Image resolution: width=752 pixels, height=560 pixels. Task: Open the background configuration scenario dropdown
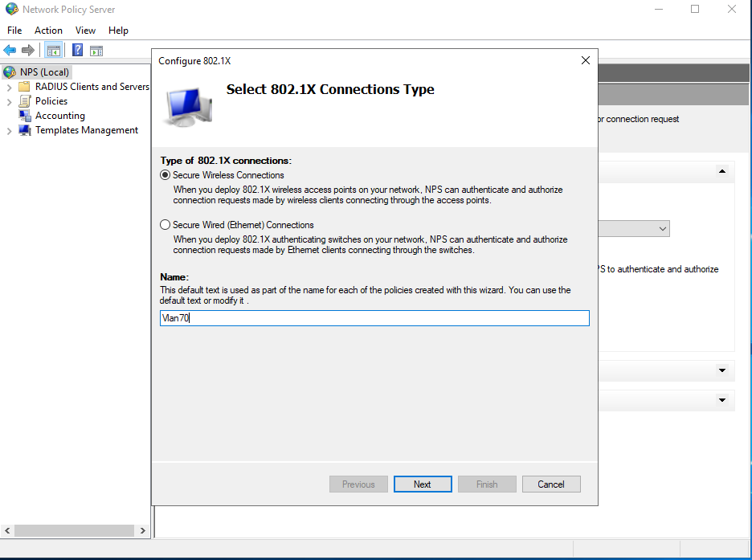point(663,229)
